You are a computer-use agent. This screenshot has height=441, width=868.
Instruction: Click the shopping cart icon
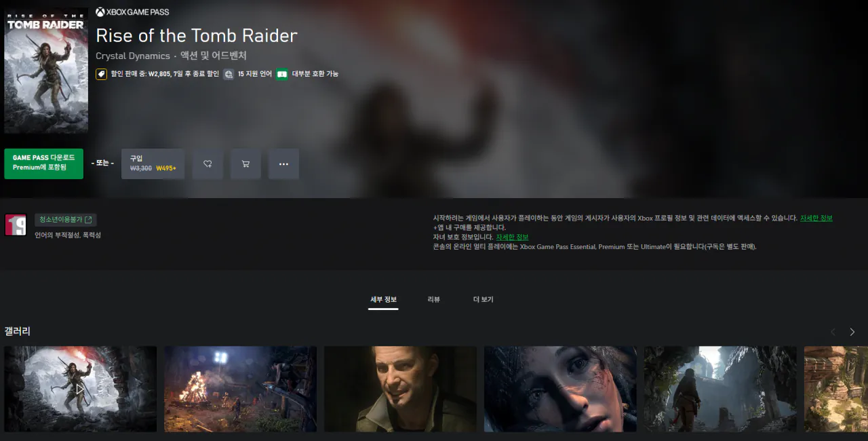tap(245, 164)
